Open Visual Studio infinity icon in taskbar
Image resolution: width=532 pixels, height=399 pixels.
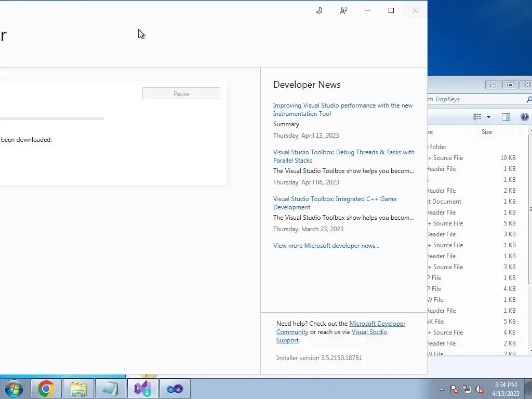tap(175, 389)
